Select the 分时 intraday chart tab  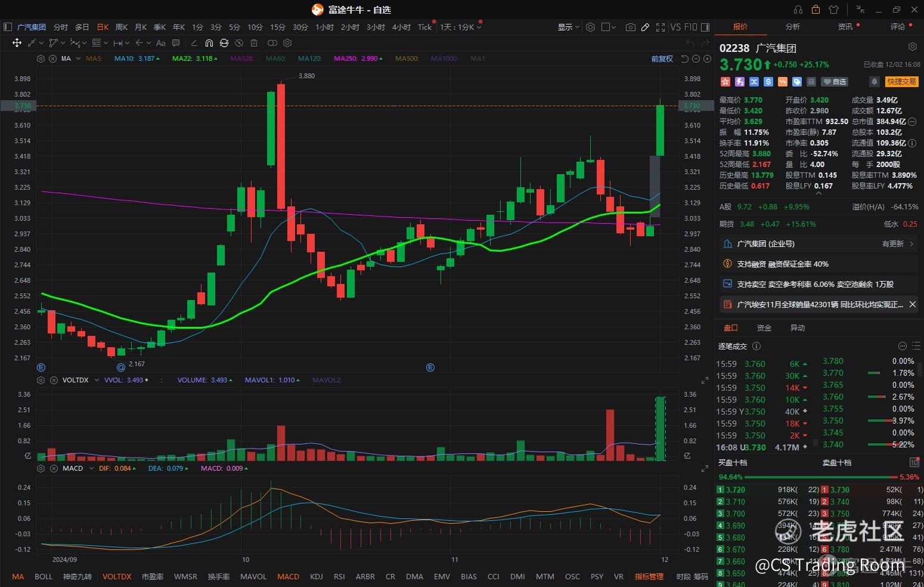coord(61,27)
